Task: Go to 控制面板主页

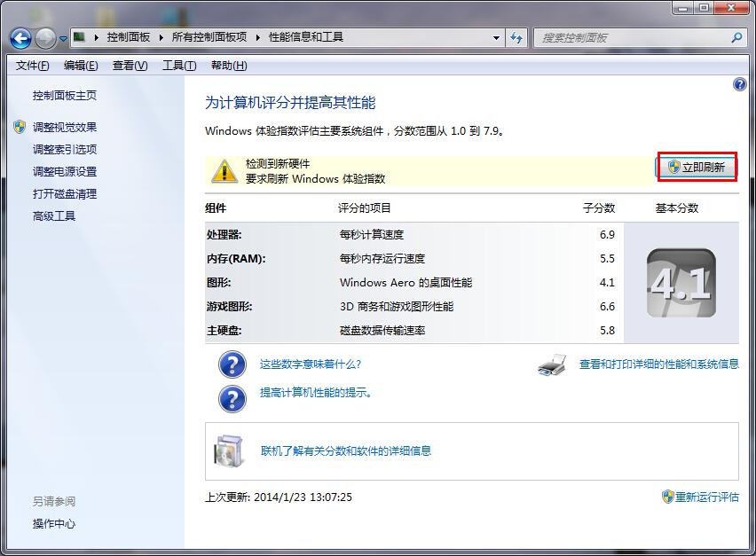Action: click(65, 96)
